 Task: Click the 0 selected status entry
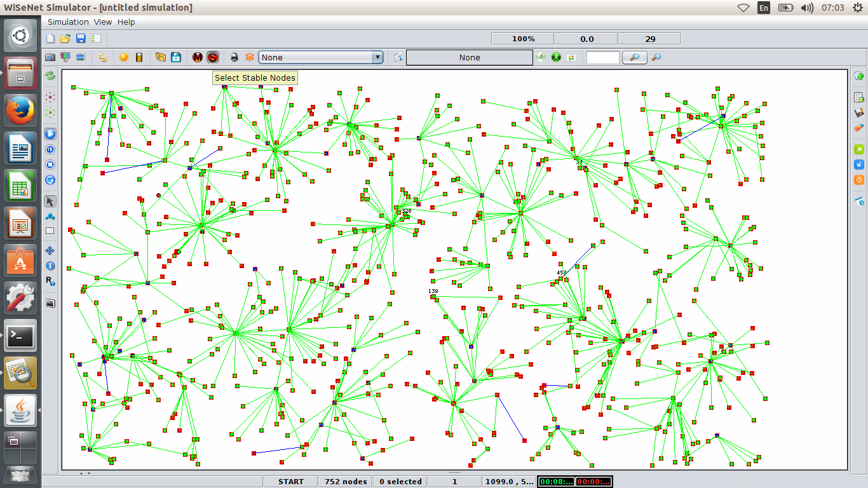pos(400,482)
